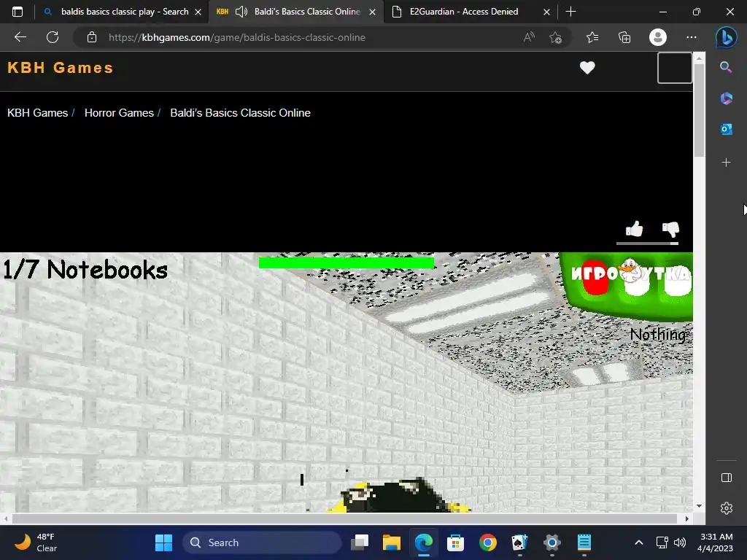Screen dimensions: 747x560
Task: Reload the page with the refresh icon
Action: 53,37
